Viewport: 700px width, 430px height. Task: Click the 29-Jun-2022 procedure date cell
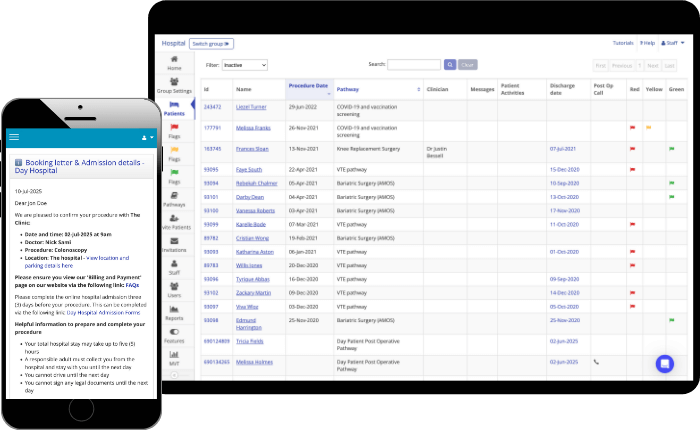(x=303, y=107)
